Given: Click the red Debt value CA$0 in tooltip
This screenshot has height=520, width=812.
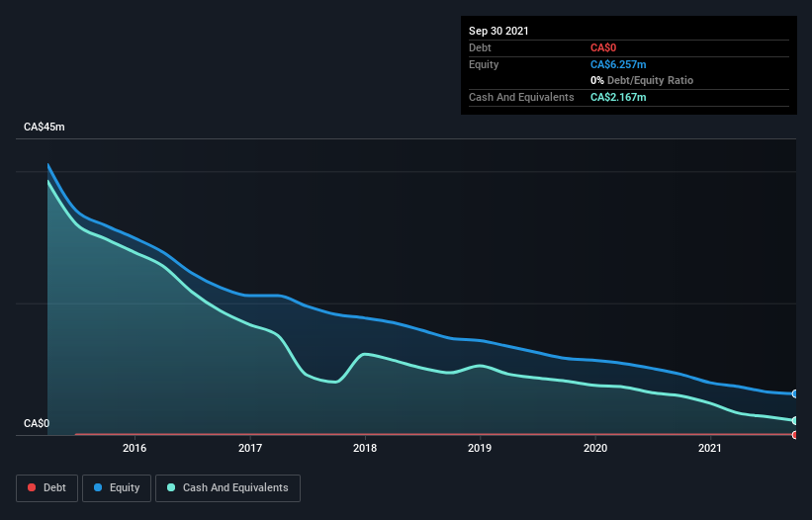Looking at the screenshot, I should [603, 48].
